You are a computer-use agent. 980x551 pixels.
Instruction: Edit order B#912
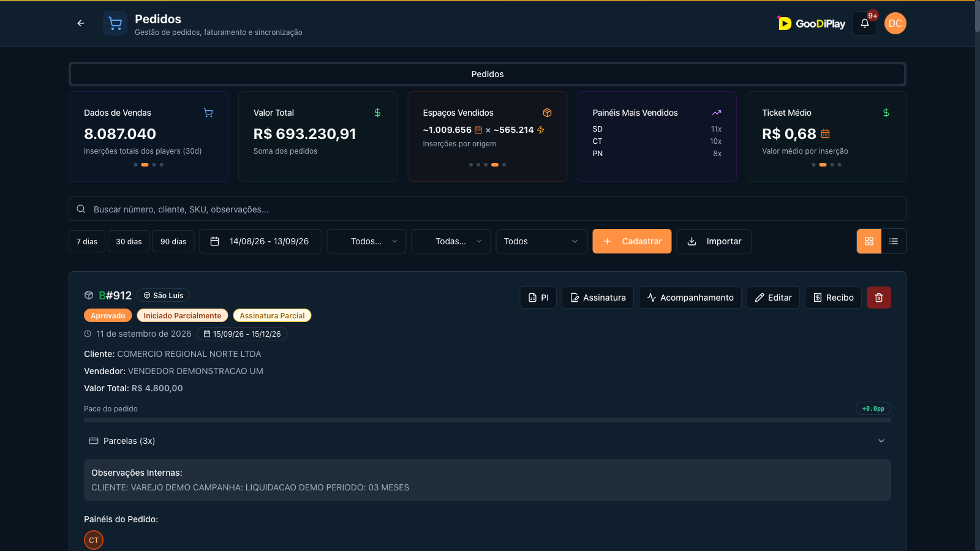(x=773, y=298)
